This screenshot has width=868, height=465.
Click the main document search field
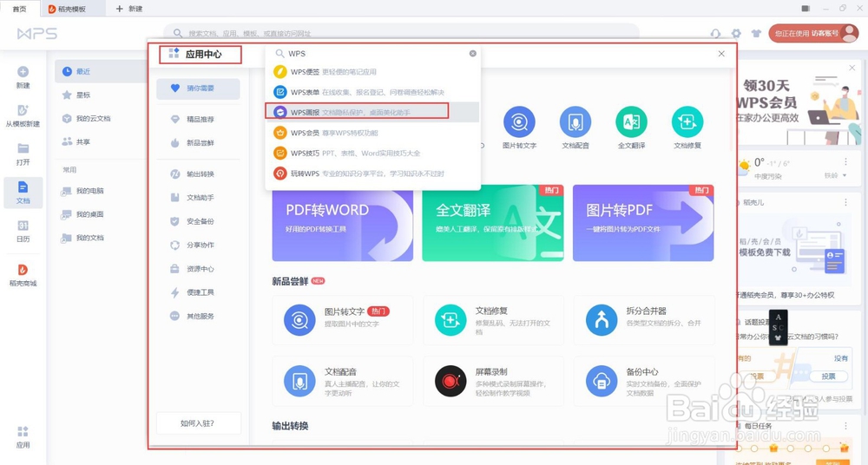click(401, 34)
